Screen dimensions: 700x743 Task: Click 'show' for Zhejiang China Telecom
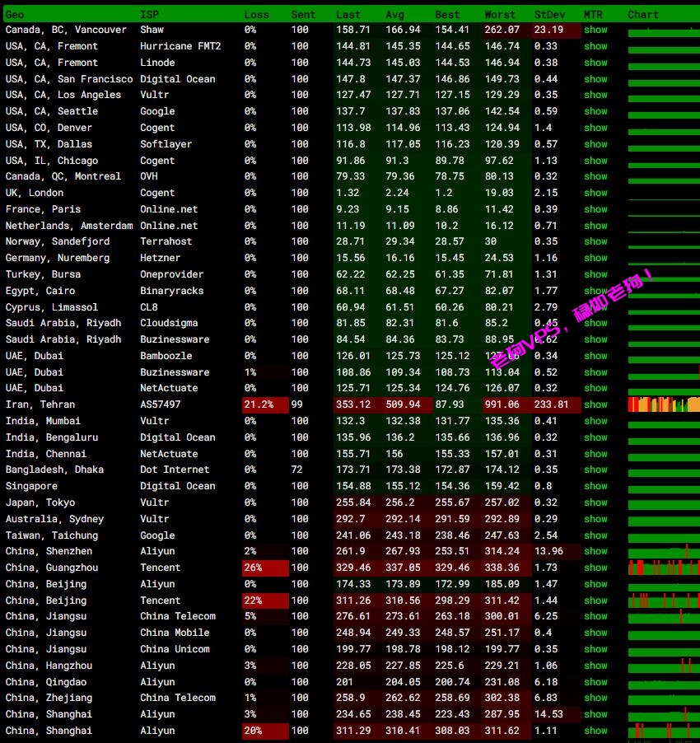595,698
